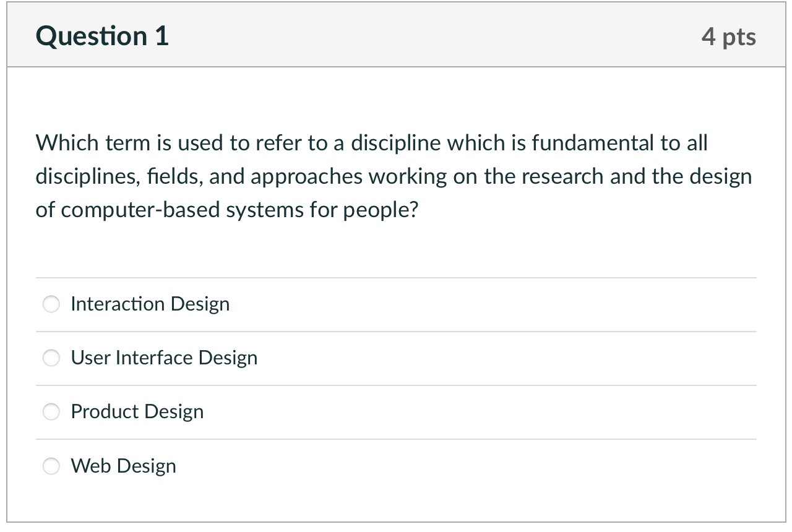This screenshot has height=532, width=792.
Task: Click the "Product Design" answer label
Action: [137, 412]
